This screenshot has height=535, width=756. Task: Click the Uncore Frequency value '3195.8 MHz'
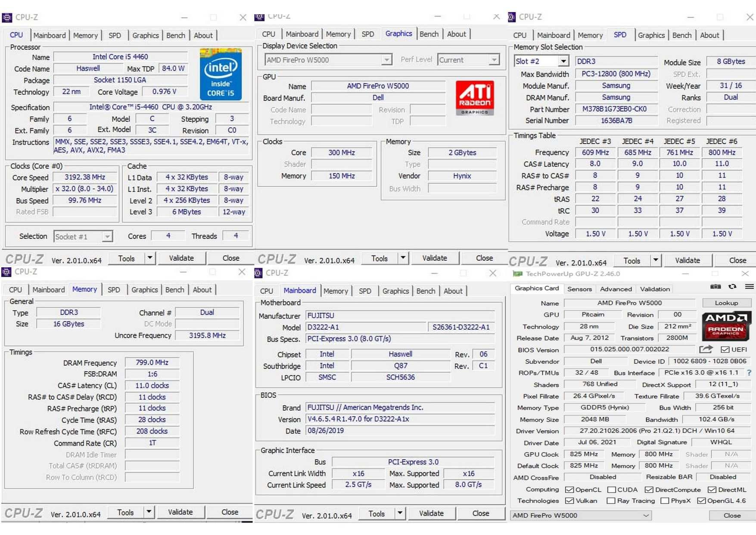(207, 335)
